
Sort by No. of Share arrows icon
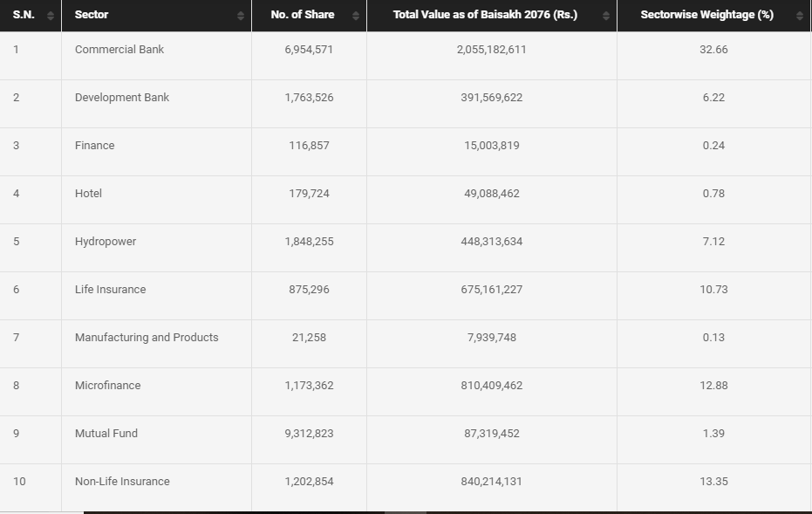[x=355, y=16]
